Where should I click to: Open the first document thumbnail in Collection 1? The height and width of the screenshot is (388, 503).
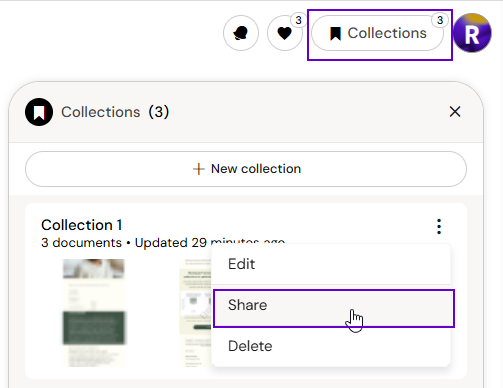pos(94,313)
